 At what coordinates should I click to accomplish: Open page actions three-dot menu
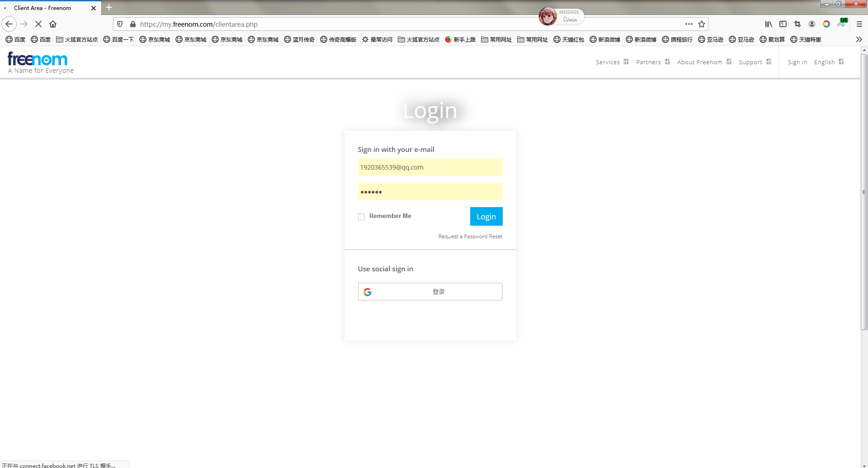point(689,24)
